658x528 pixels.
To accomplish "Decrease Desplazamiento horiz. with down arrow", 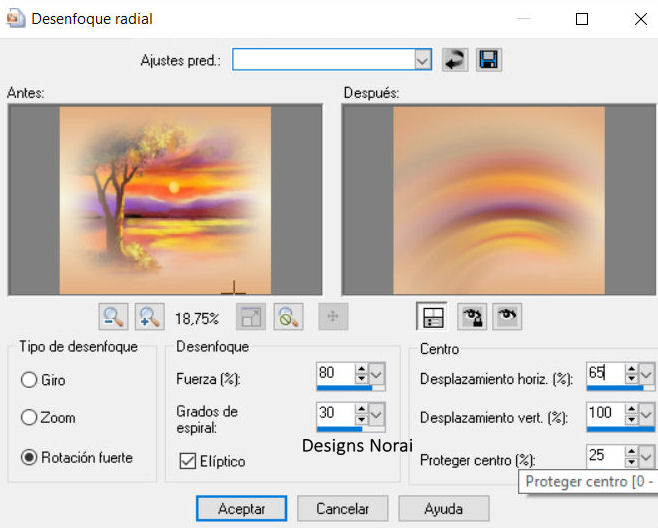I will [632, 379].
